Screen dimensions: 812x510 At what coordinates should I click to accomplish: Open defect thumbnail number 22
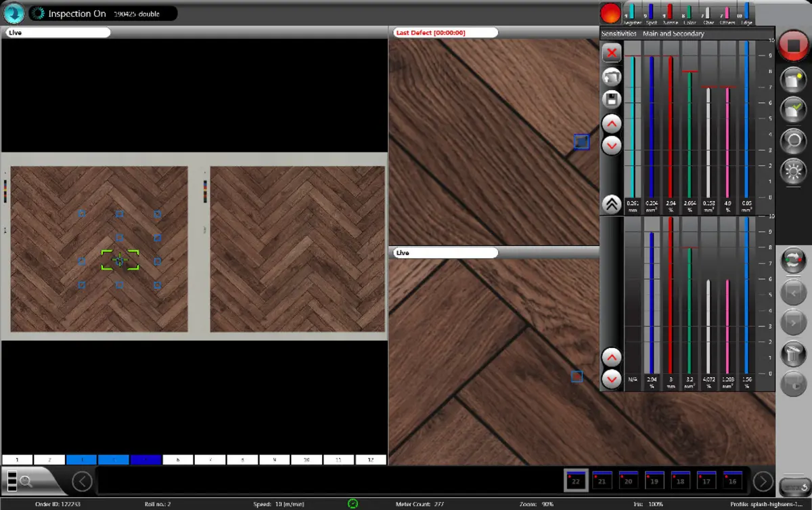point(576,481)
